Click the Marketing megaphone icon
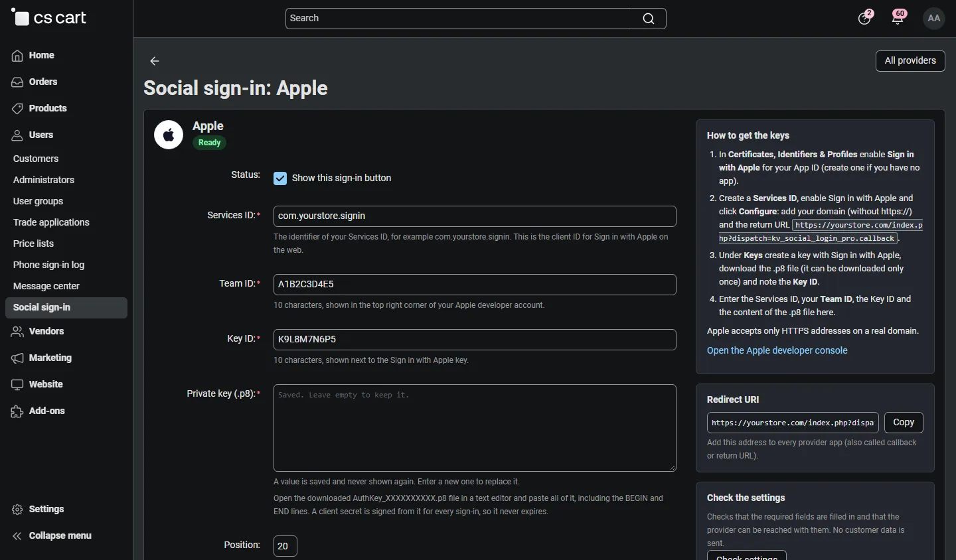Viewport: 956px width, 560px height. point(17,358)
